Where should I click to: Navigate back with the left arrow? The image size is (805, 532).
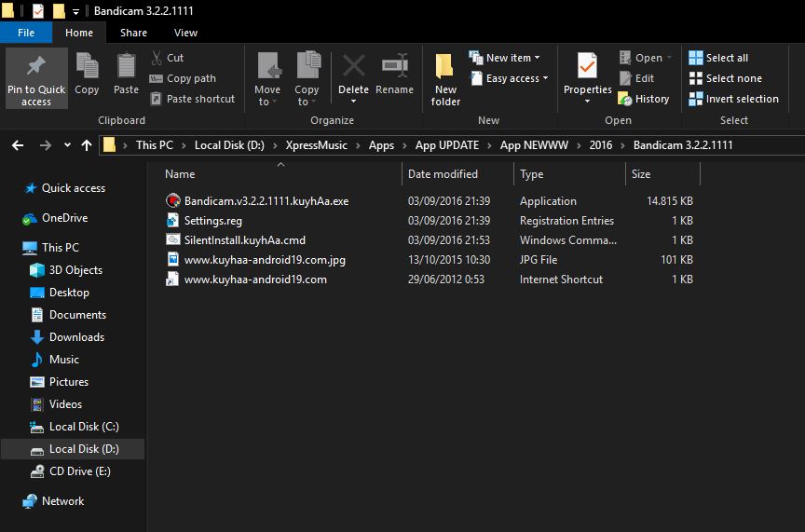pos(18,145)
